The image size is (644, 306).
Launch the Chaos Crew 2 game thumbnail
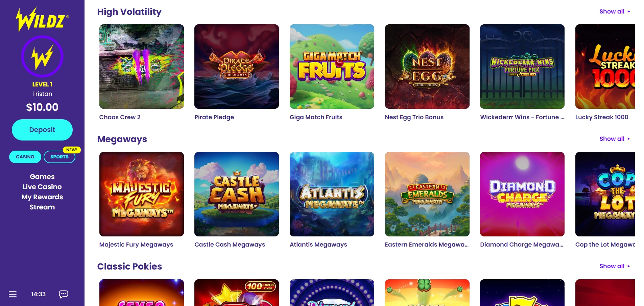[142, 67]
